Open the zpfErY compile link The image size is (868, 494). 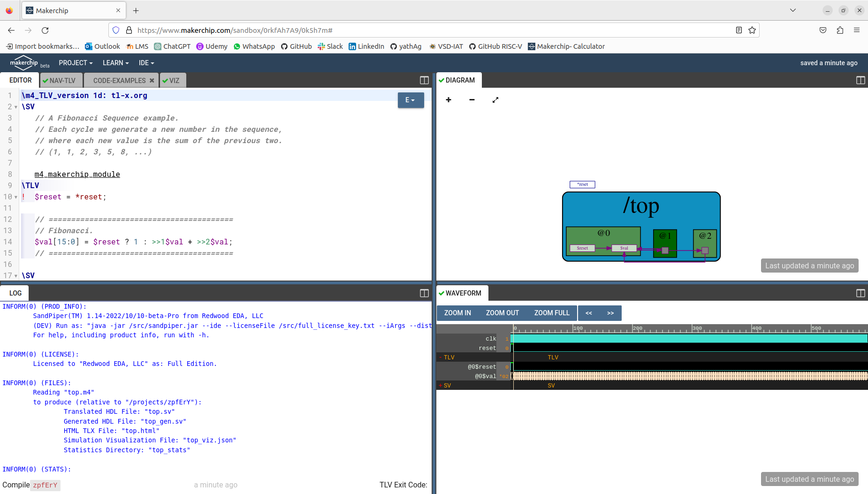click(45, 485)
